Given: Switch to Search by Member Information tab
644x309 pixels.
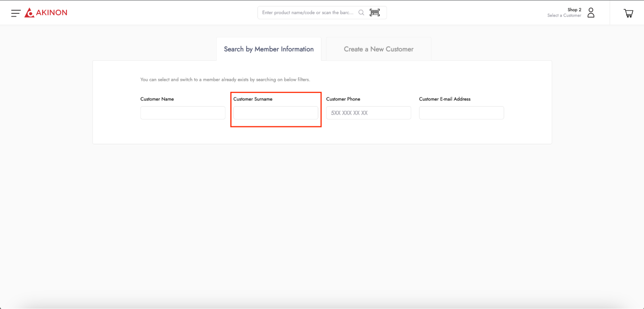Looking at the screenshot, I should click(269, 49).
